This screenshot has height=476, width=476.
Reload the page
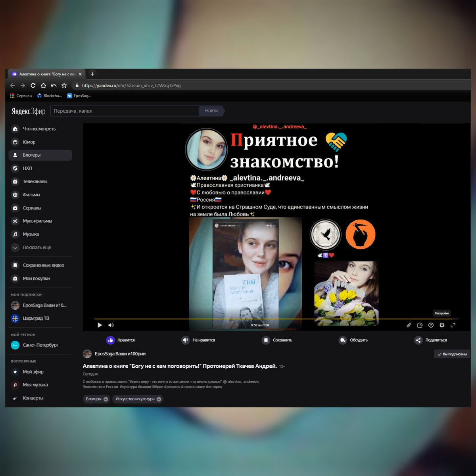click(x=33, y=85)
